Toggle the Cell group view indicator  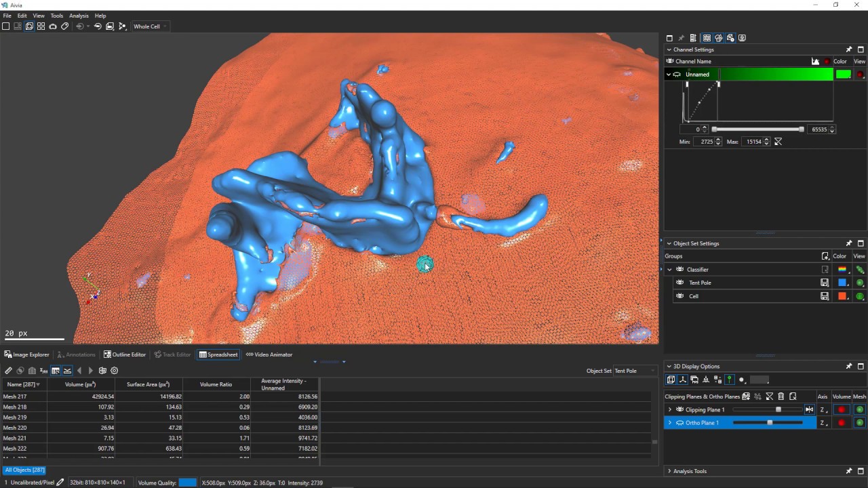click(860, 296)
